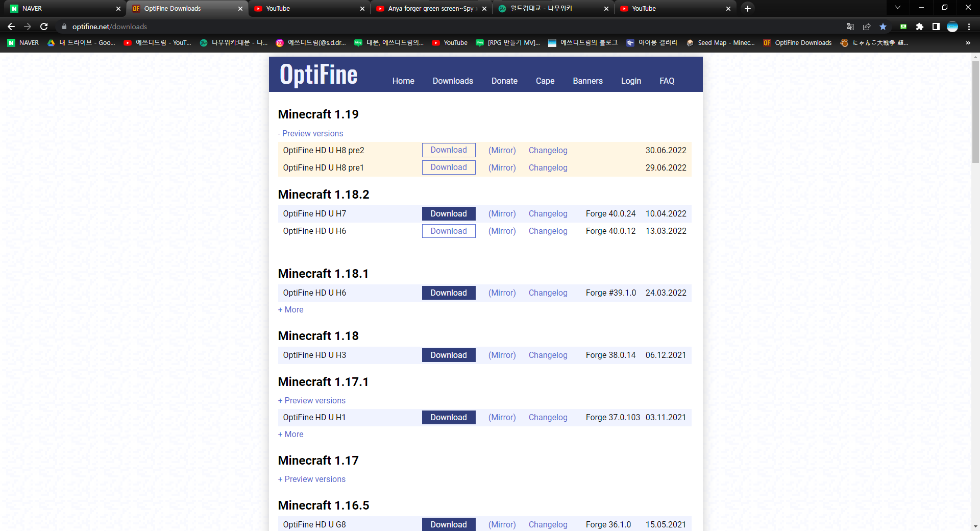Open the extensions puzzle icon
This screenshot has width=980, height=531.
click(920, 27)
